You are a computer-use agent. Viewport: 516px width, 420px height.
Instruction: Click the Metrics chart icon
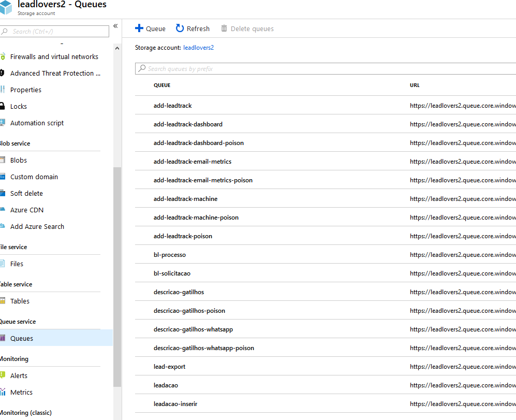tap(3, 392)
